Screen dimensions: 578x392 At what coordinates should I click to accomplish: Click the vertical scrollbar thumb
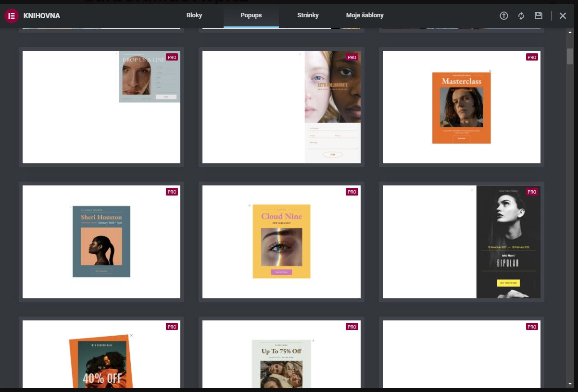click(x=570, y=56)
